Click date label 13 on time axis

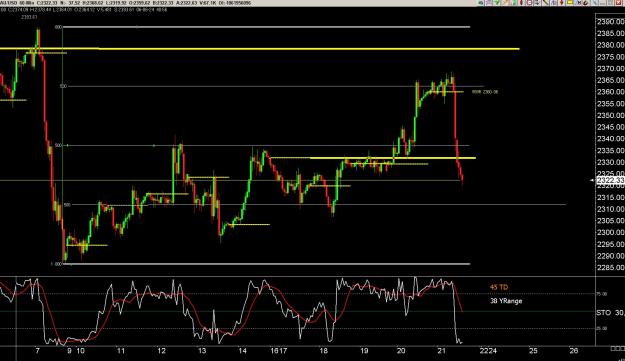202,351
